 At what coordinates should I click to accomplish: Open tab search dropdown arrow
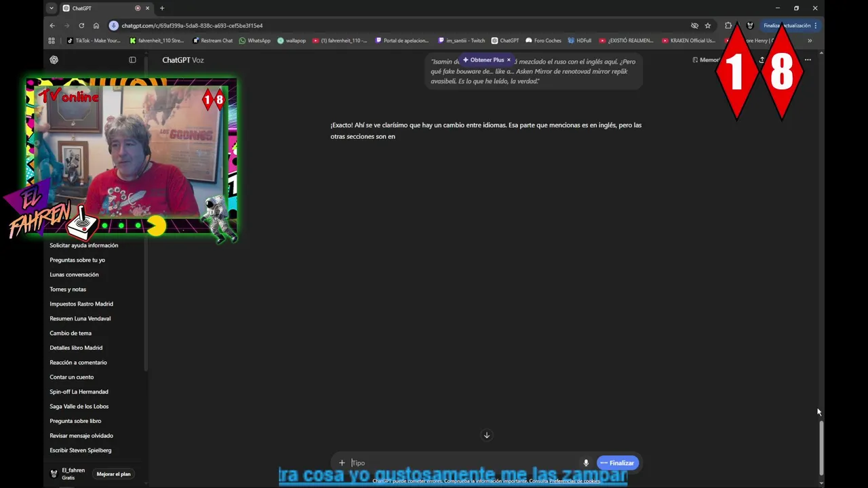(52, 8)
